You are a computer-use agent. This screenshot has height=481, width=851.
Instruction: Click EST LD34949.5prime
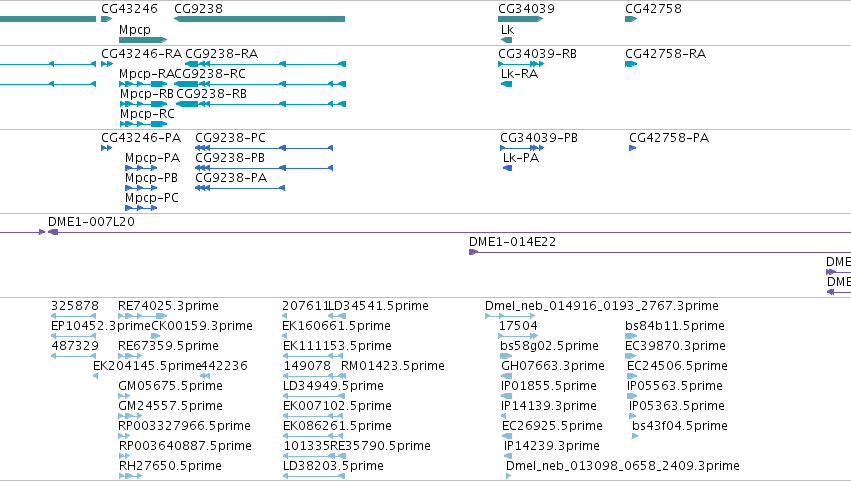[333, 387]
